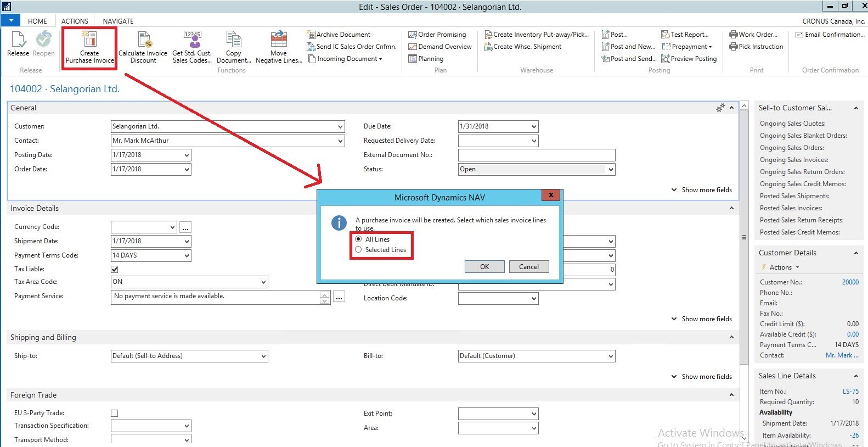Open Test Report...
The image size is (868, 447).
click(x=685, y=35)
